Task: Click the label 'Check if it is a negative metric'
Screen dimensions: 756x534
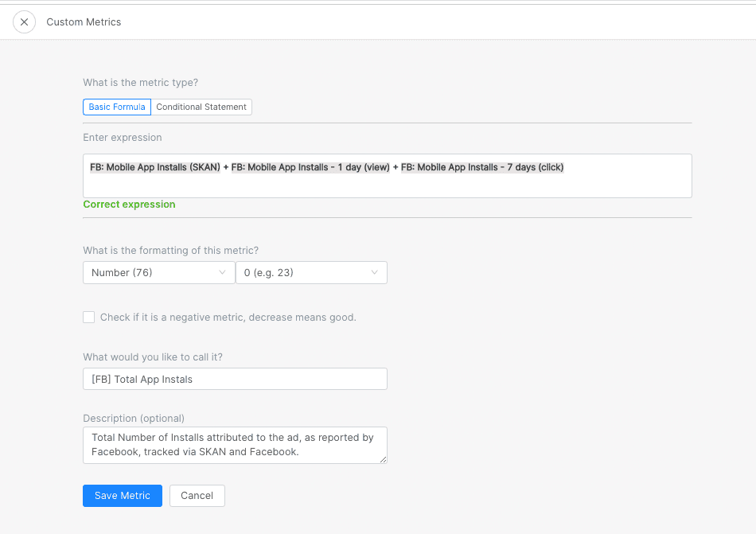Action: tap(228, 317)
